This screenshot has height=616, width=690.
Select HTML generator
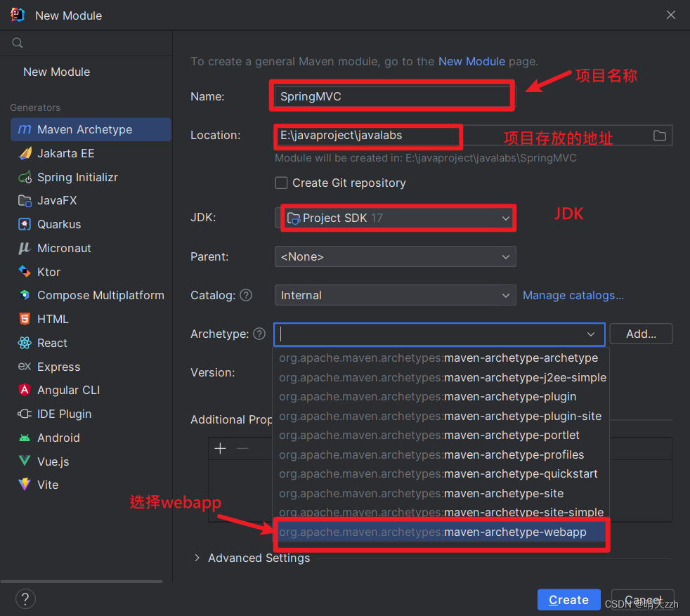point(91,319)
